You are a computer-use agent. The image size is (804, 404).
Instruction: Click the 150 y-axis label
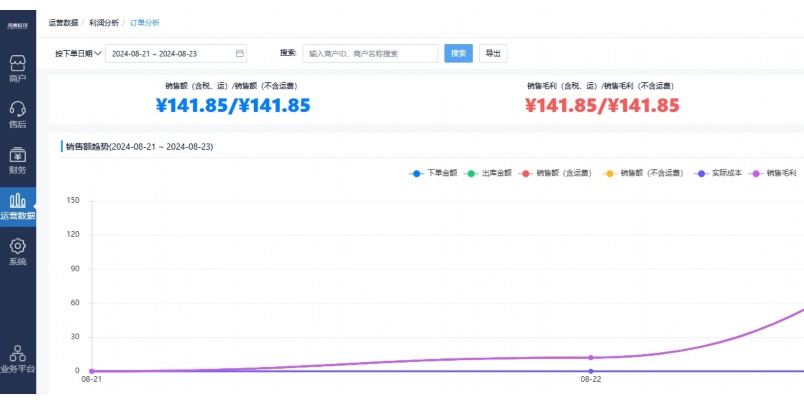coord(73,200)
